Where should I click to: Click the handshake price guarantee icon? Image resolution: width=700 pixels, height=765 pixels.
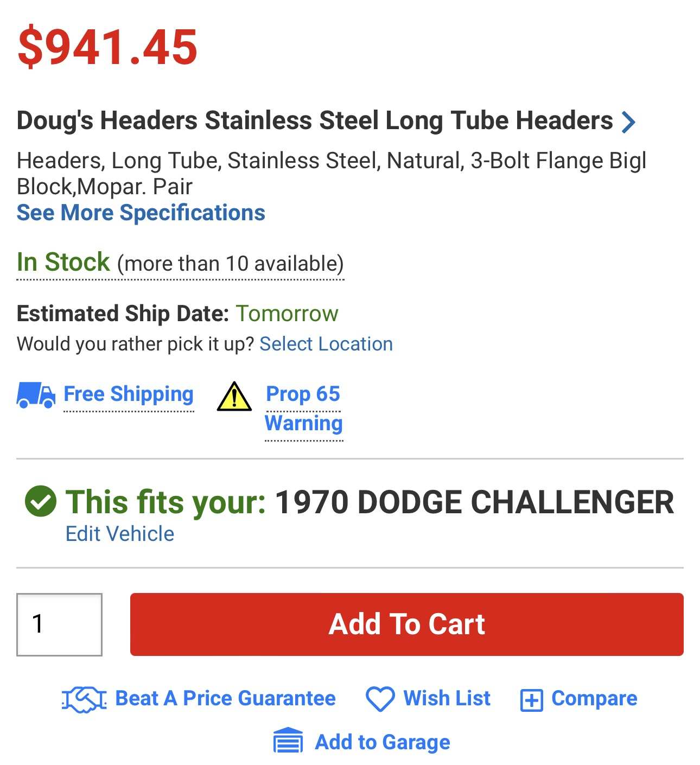pyautogui.click(x=84, y=699)
